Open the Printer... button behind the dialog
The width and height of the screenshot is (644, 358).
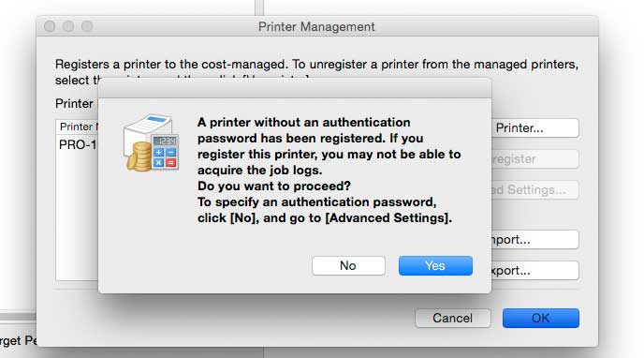[x=535, y=127]
